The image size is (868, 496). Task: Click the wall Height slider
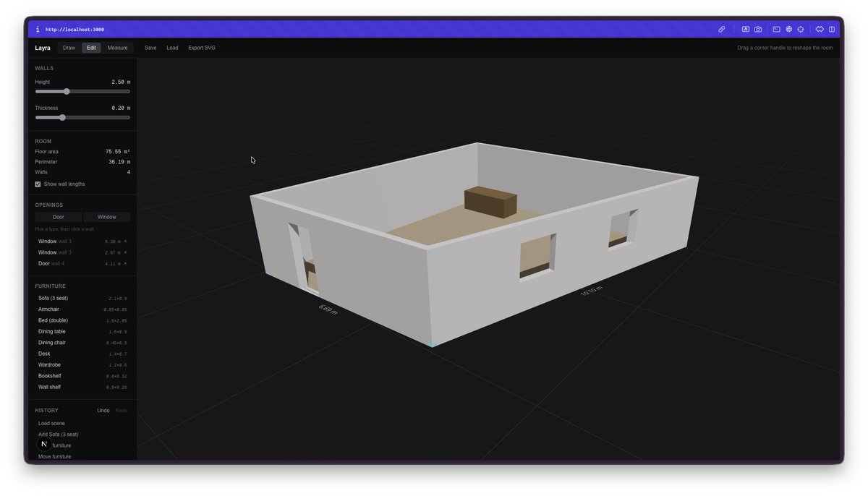tap(82, 92)
